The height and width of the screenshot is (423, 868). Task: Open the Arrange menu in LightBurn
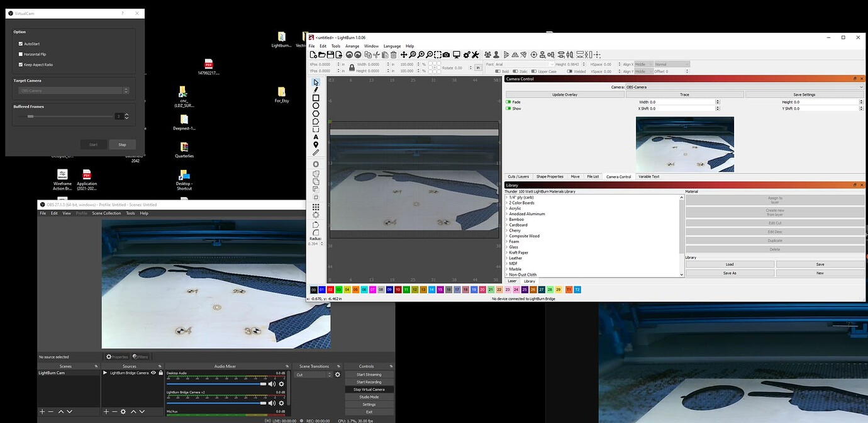(352, 46)
